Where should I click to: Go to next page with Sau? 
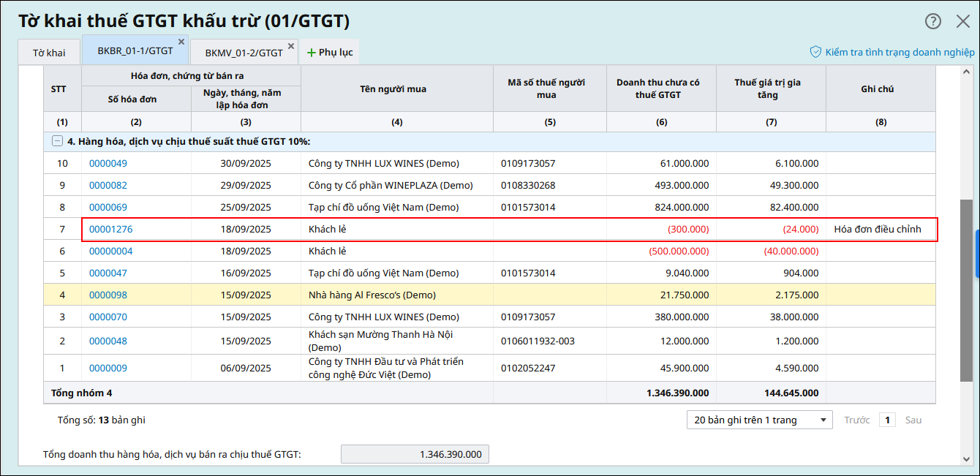pos(913,420)
